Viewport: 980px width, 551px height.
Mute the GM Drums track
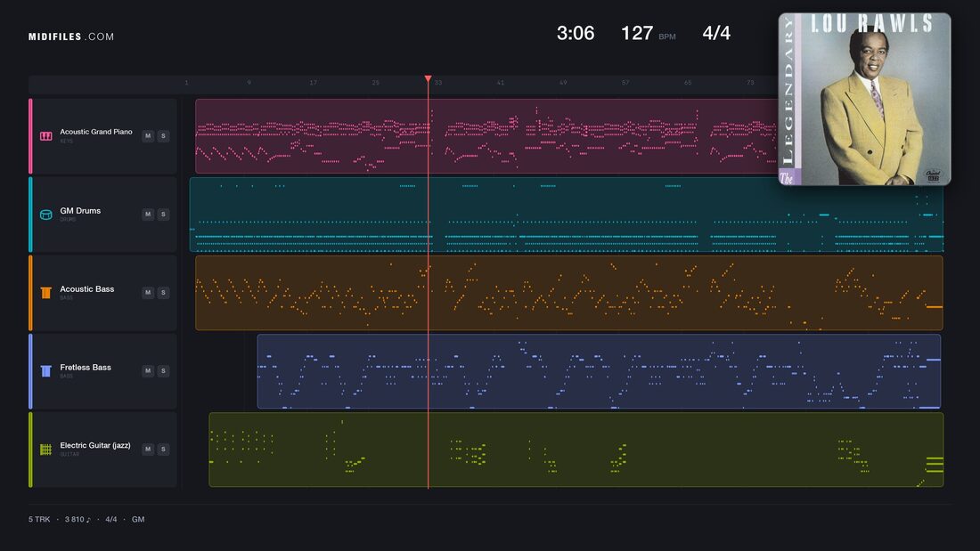(x=148, y=215)
